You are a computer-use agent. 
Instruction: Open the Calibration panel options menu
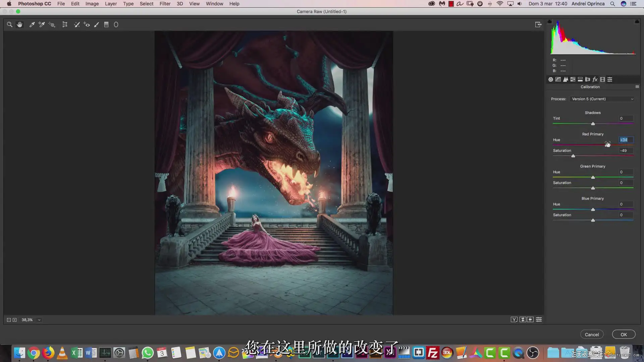(x=637, y=87)
